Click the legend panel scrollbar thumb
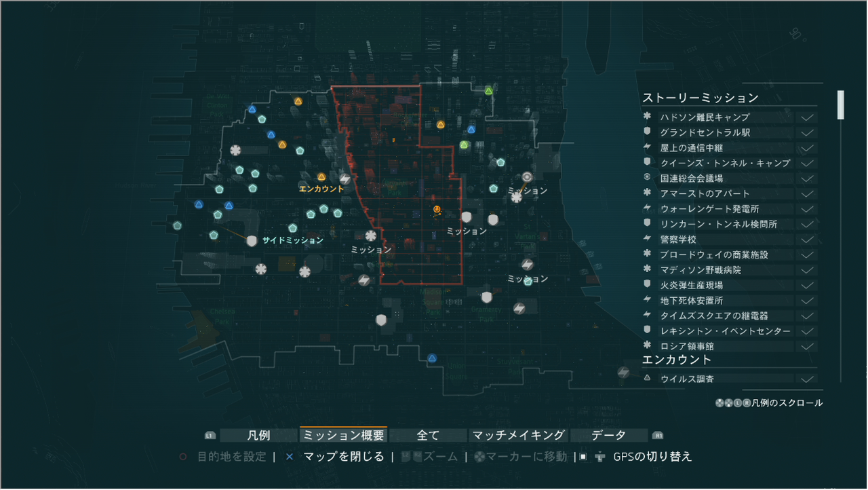The width and height of the screenshot is (868, 490). point(841,105)
